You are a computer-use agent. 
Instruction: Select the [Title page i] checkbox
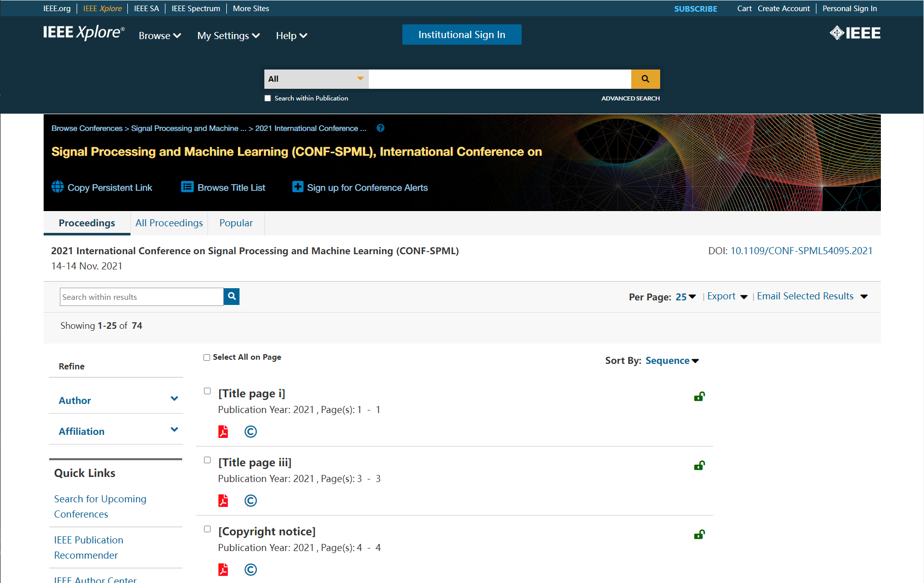click(207, 391)
